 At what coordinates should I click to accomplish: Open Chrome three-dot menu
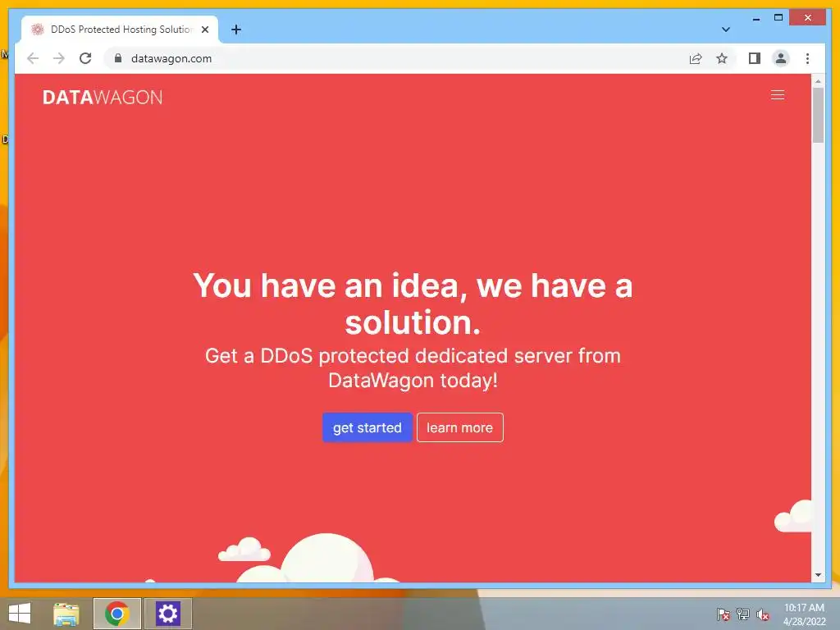tap(807, 58)
